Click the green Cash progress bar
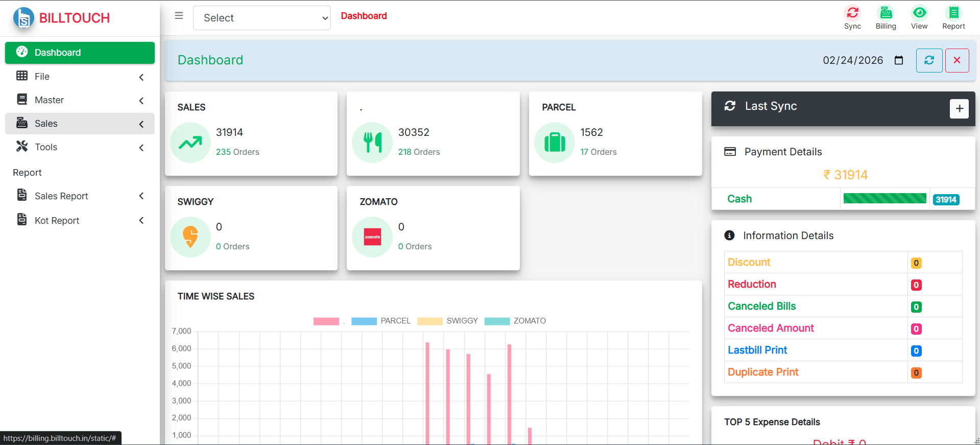This screenshot has width=980, height=445. tap(885, 199)
